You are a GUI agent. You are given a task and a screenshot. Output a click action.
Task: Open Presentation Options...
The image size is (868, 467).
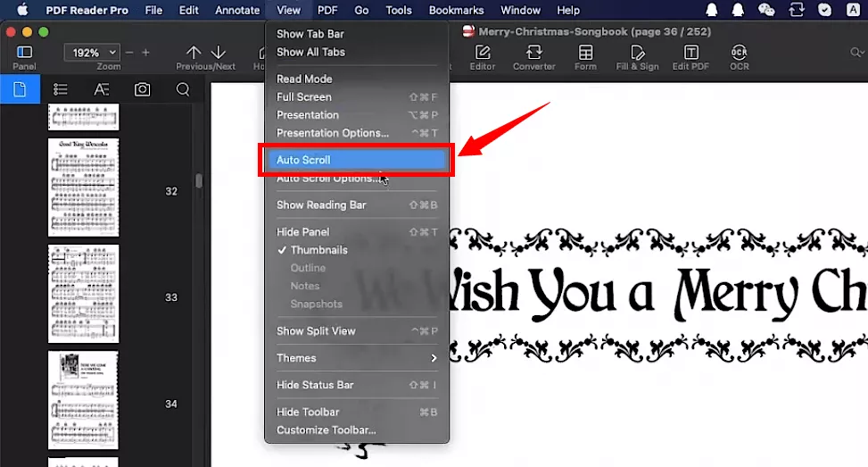pos(357,133)
